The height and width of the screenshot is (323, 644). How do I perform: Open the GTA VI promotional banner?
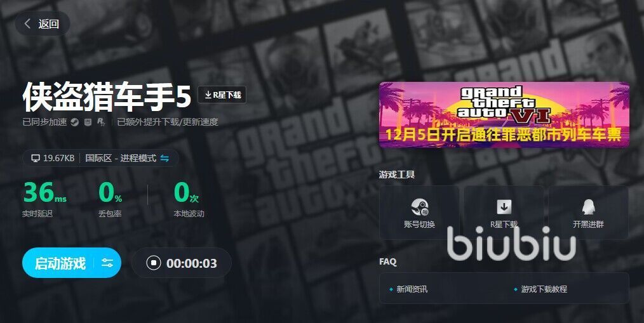tap(504, 114)
